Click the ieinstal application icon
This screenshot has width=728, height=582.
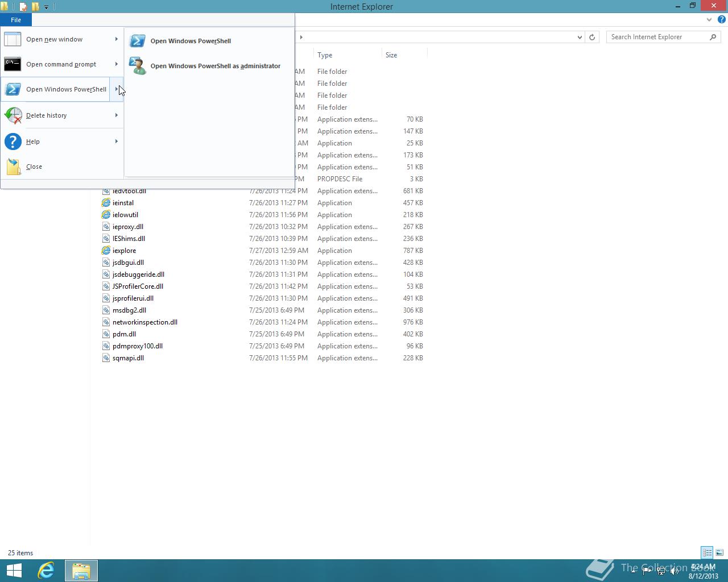click(x=106, y=203)
